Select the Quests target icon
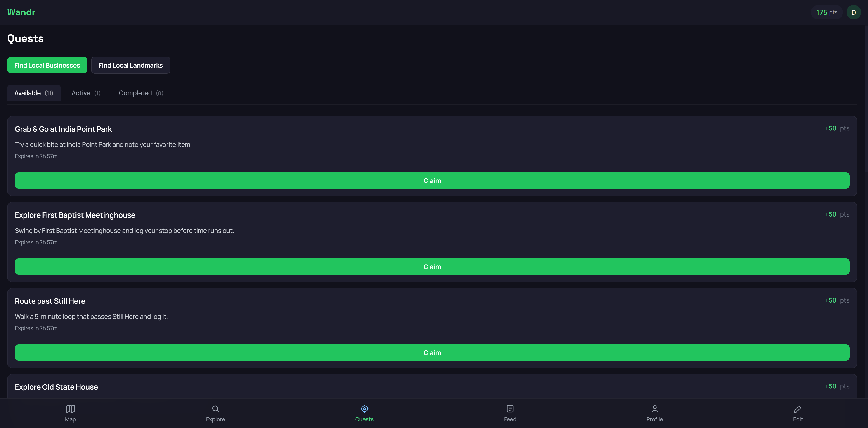The image size is (868, 428). pos(364,409)
